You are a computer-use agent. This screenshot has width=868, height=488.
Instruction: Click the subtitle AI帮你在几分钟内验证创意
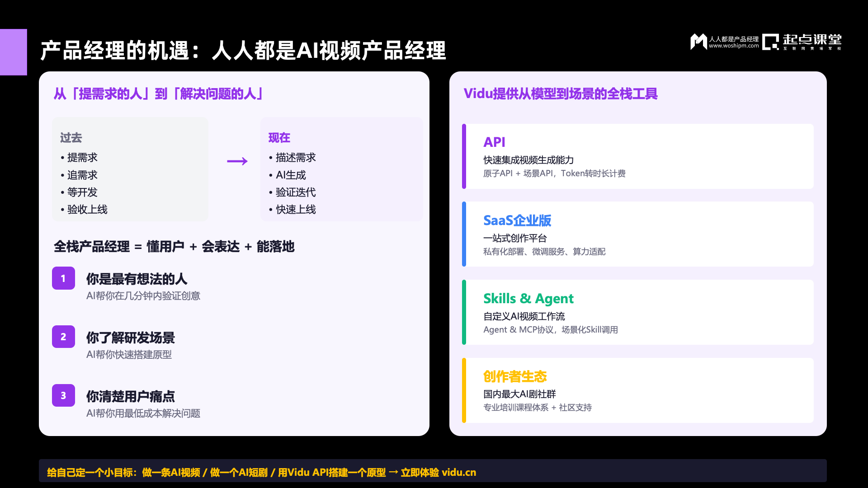143,296
